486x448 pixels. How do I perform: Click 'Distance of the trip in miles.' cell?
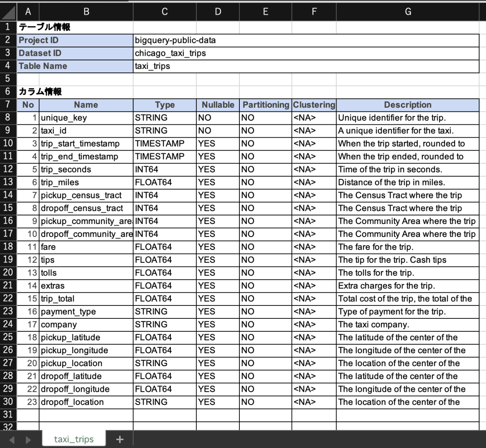click(408, 182)
